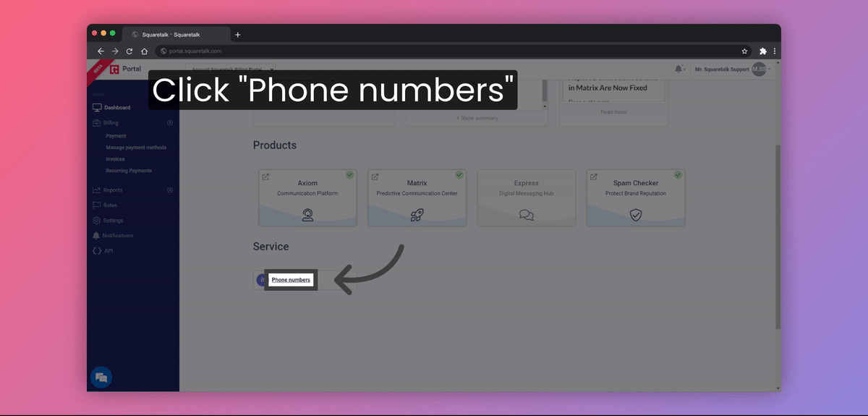Click the user avatar in the header
This screenshot has height=416, width=868.
(759, 69)
